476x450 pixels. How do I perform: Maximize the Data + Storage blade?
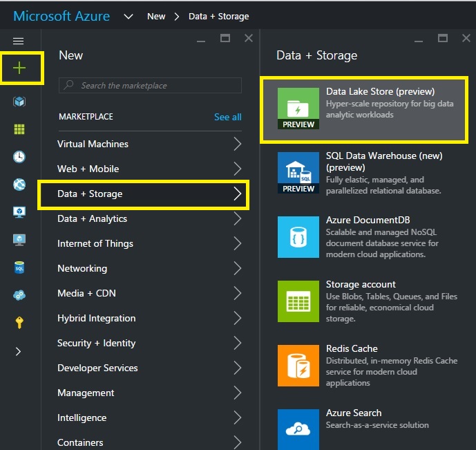(x=443, y=38)
